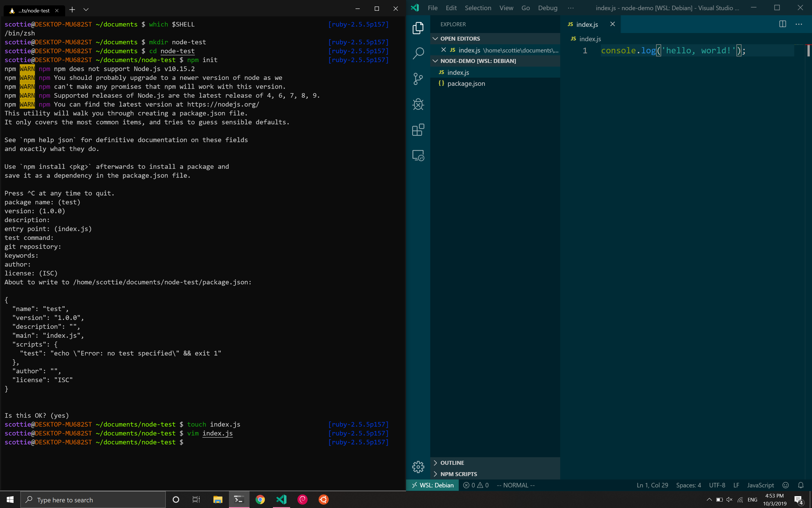The width and height of the screenshot is (812, 508).
Task: Open the Debug view in VS Code
Action: 418,104
